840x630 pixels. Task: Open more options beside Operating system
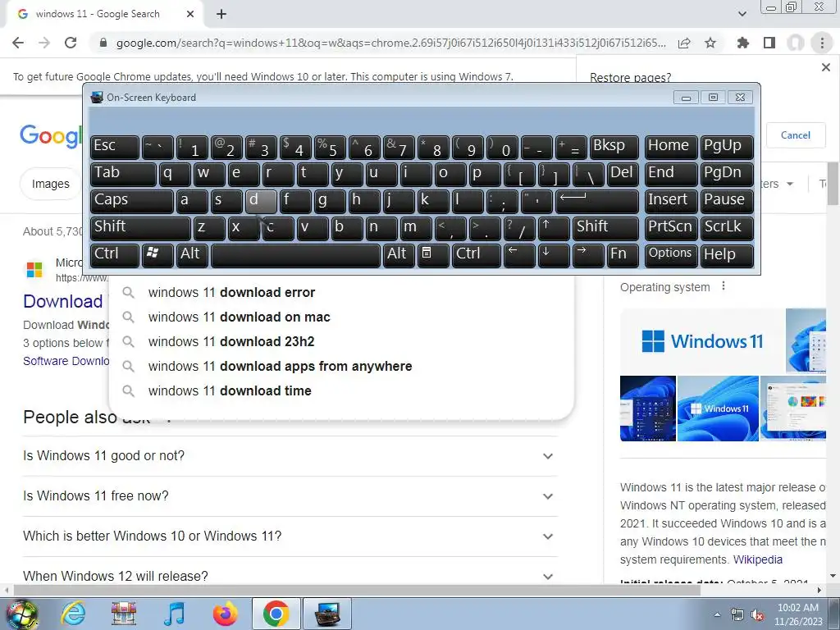pyautogui.click(x=724, y=286)
